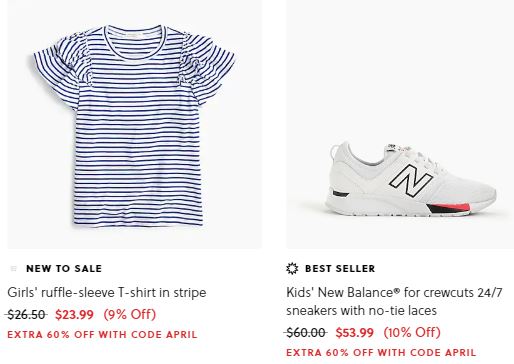Open Girls' ruffle-sleeve T-shirt in stripe link
The width and height of the screenshot is (514, 364).
pos(107,293)
